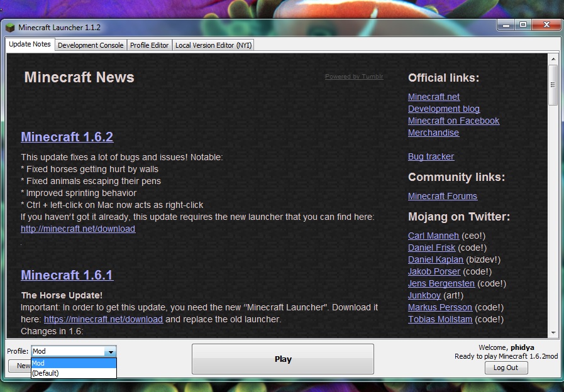Open the Bug tracker link
Image resolution: width=564 pixels, height=392 pixels.
(431, 156)
